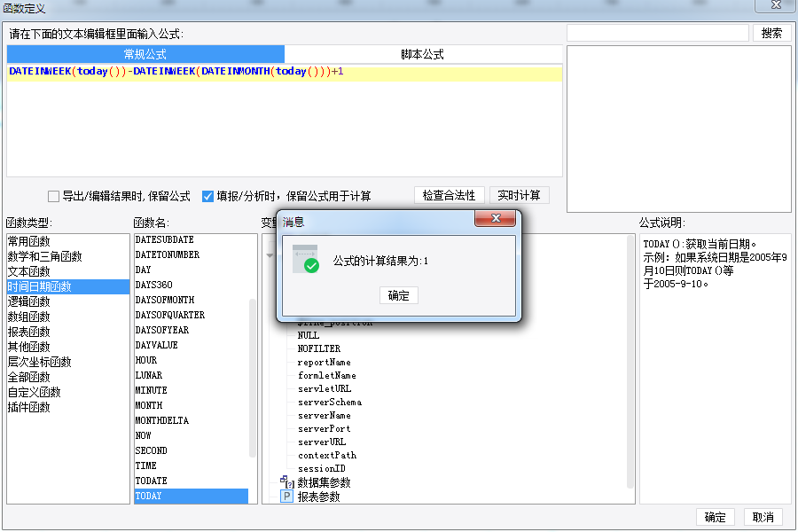Screen dimensions: 798x532
Task: Switch to 常规公式 tab
Action: pos(145,54)
